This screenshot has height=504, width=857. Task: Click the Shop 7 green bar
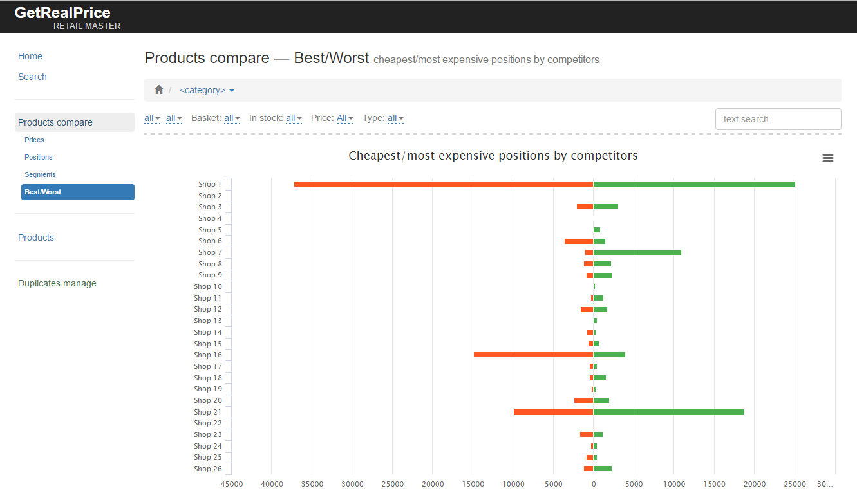(637, 252)
